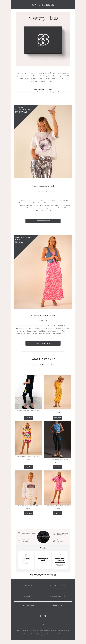Click Shop Now under Lennon Zipslip Dress
This screenshot has width=86, height=644.
[58, 418]
